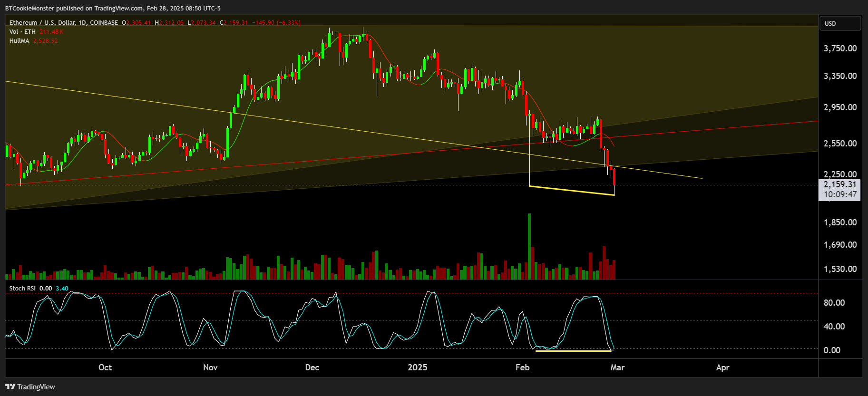
Task: Click the 1,530.00 price axis label
Action: click(x=840, y=269)
